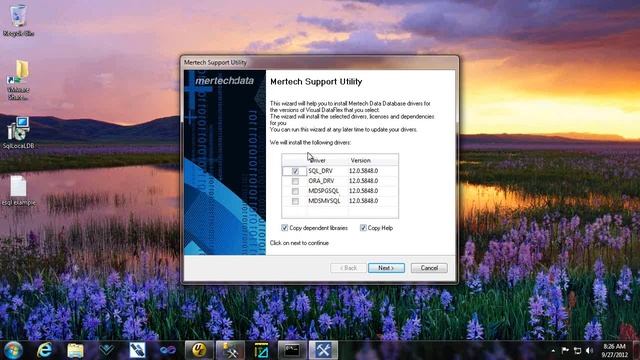Click the disabled Back button
640x360 pixels.
[348, 268]
